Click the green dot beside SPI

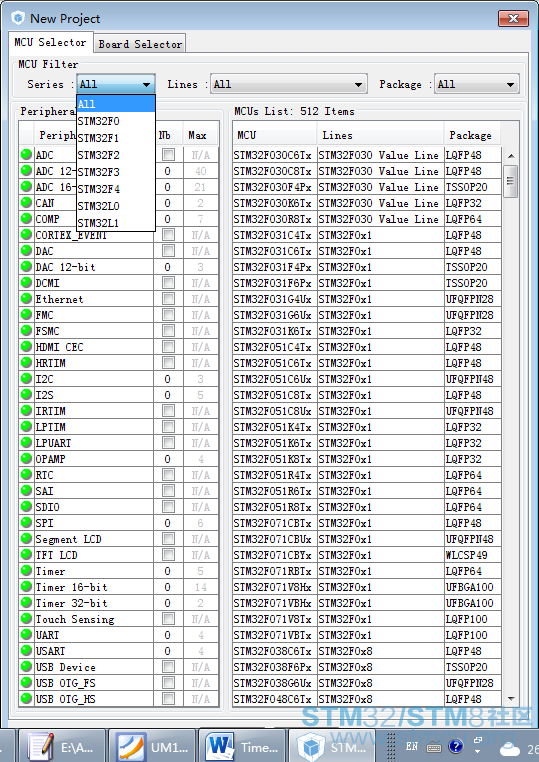26,523
